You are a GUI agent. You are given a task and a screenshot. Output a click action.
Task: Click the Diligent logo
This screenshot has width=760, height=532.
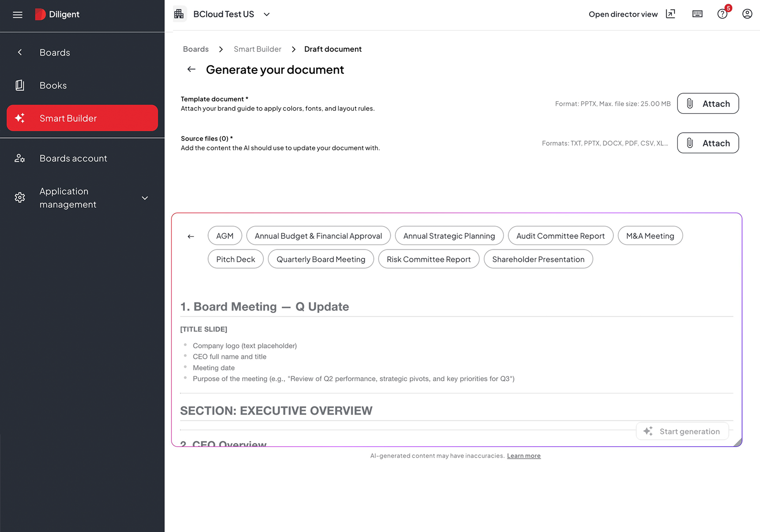point(57,14)
